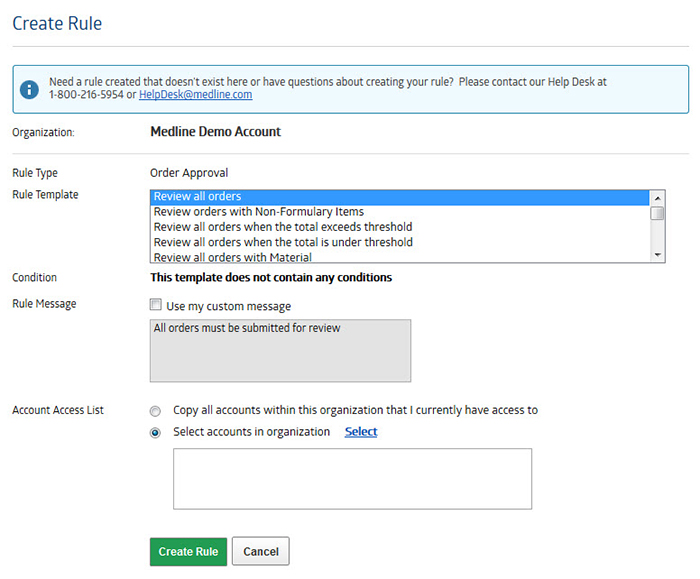Click the listbox scroll up arrow
Screen dimensions: 700x579
pos(657,198)
